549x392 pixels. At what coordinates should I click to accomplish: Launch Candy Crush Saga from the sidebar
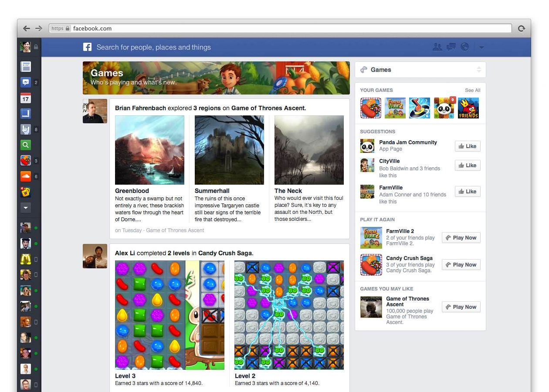[27, 161]
